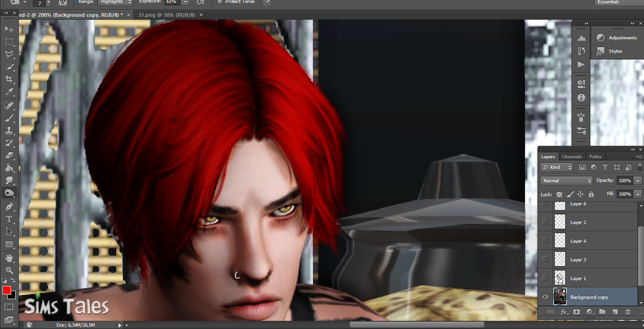Filter layers by type kind

coord(605,167)
